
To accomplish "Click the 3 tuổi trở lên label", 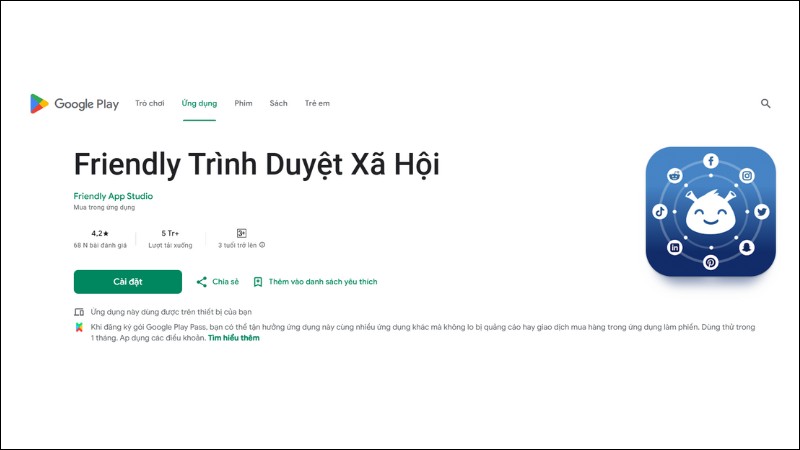I will (237, 245).
